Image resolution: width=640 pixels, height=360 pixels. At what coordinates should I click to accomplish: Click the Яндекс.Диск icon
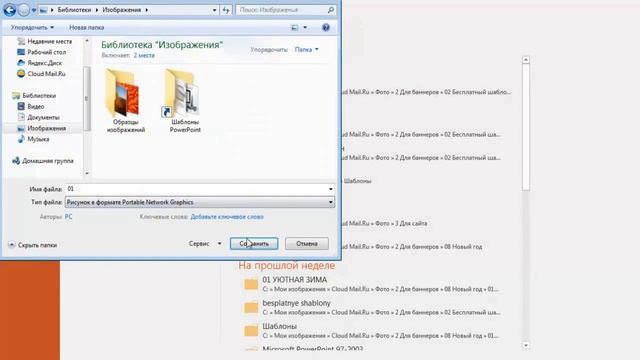21,63
